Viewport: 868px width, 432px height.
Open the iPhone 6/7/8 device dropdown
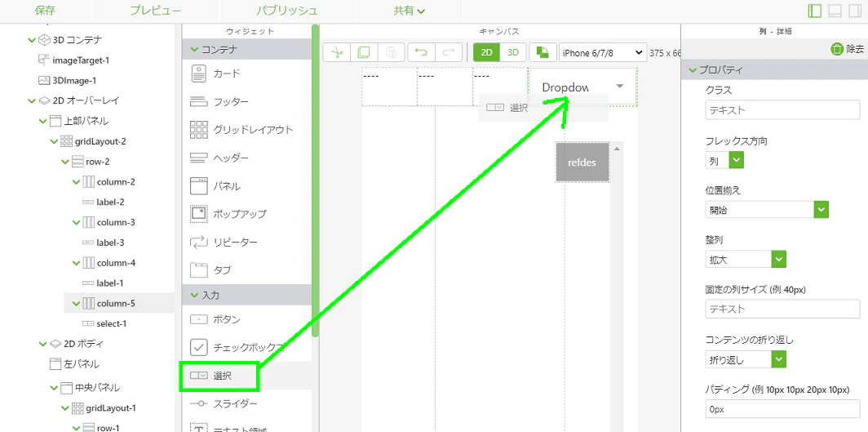[603, 52]
